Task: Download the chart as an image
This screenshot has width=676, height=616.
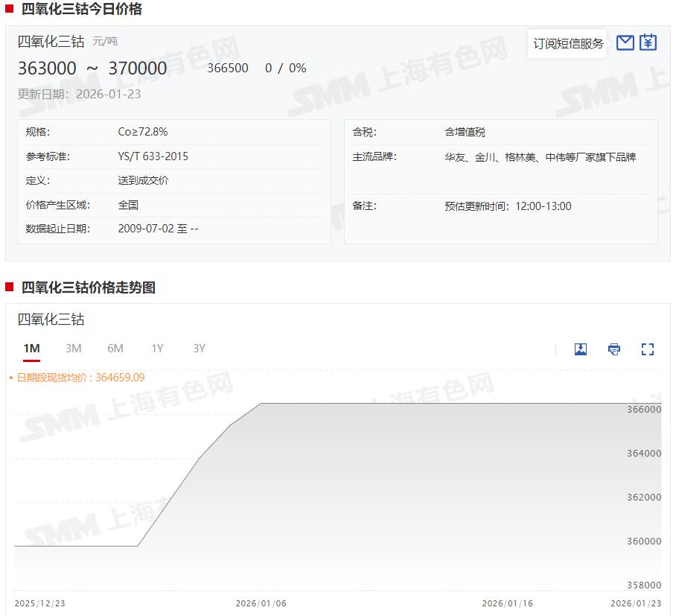Action: click(x=581, y=349)
